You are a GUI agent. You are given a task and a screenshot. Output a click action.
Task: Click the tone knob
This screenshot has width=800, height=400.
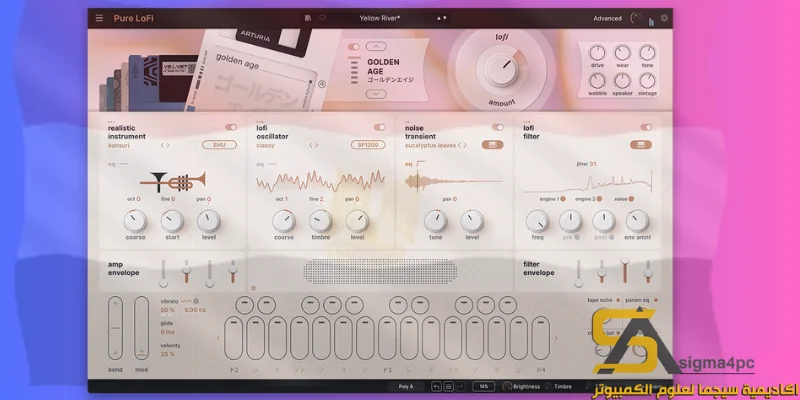point(647,53)
